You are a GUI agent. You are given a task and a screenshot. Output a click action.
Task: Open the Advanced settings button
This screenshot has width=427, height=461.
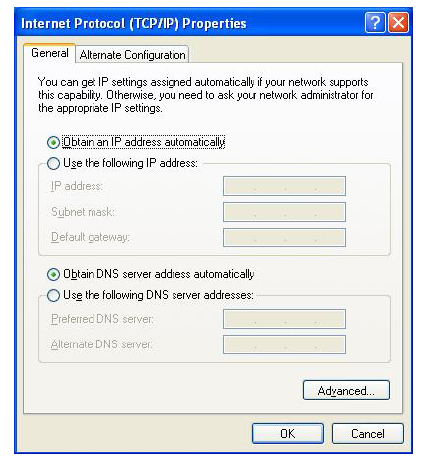coord(346,390)
